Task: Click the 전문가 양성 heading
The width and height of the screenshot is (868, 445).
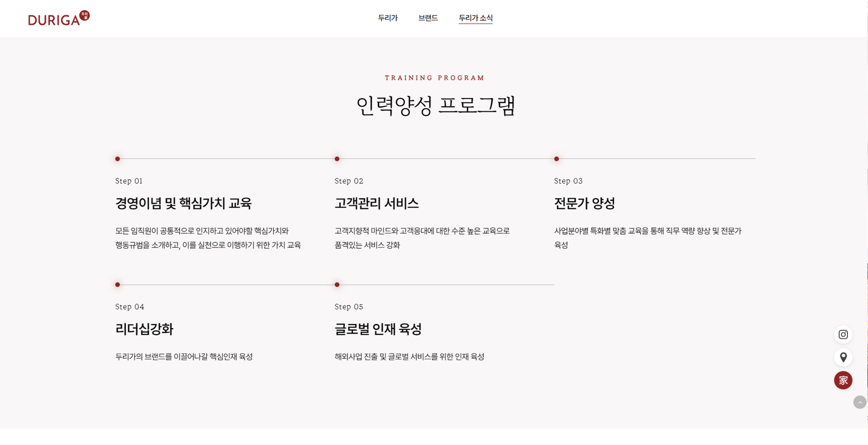Action: click(x=584, y=203)
